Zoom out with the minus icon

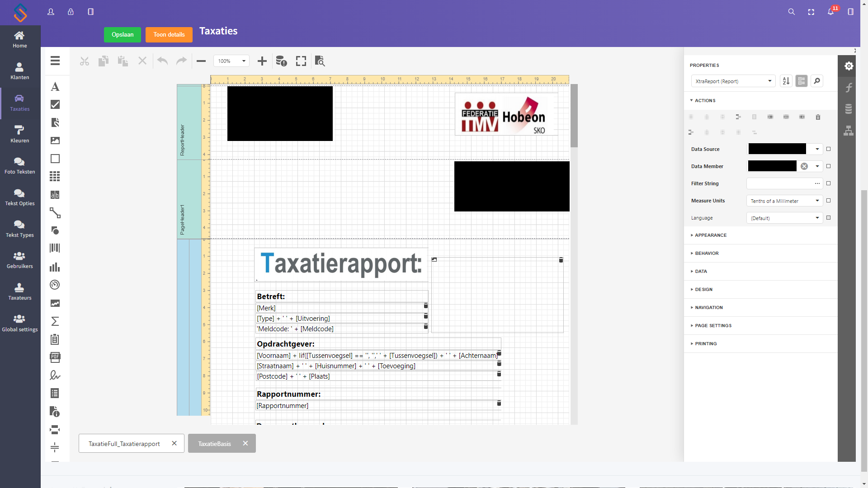(201, 61)
